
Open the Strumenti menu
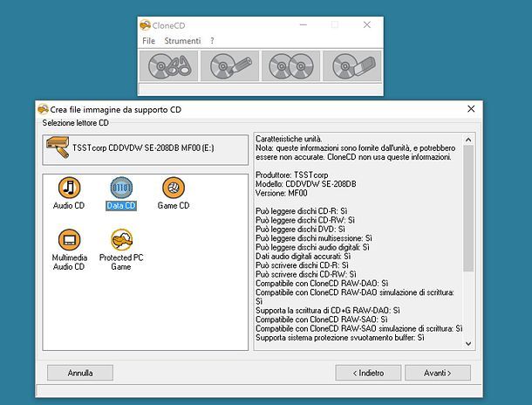point(182,41)
